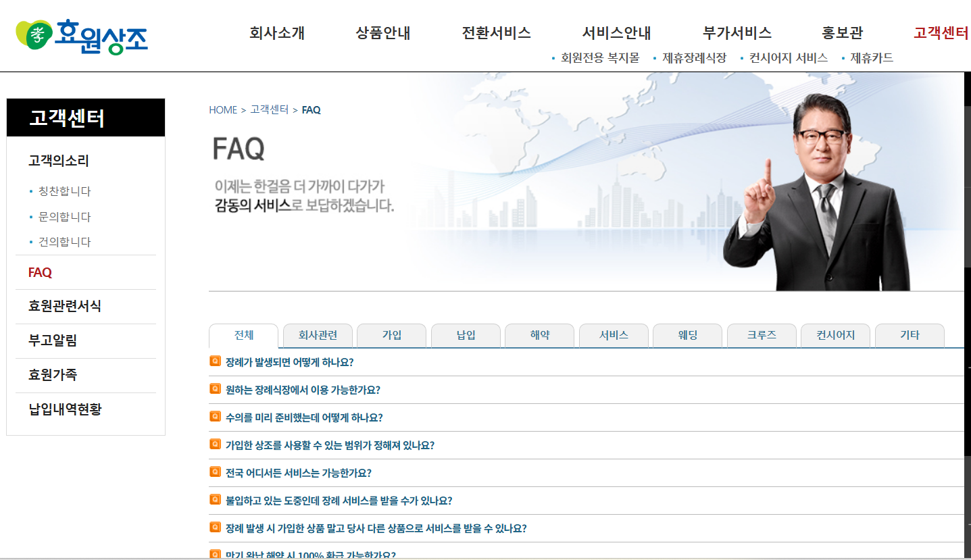
Task: Select FAQ in sidebar
Action: coord(40,273)
